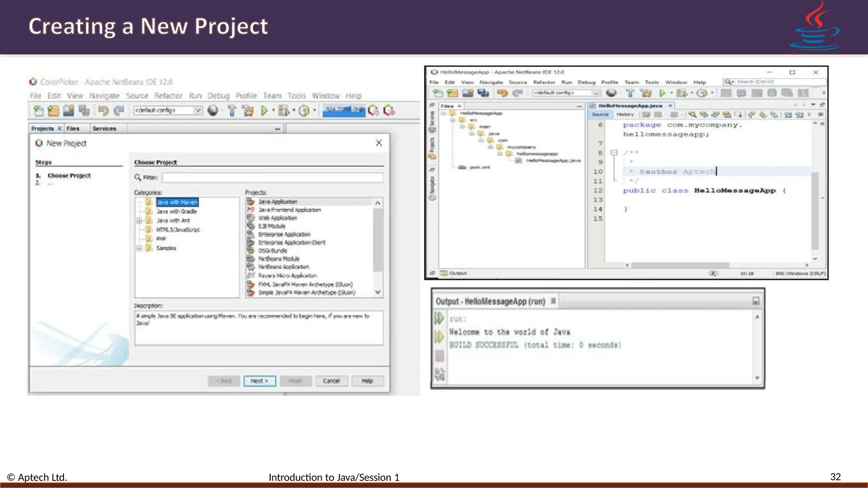868x488 pixels.
Task: Collapse the mycompany folder in the Files tree
Action: 490,147
